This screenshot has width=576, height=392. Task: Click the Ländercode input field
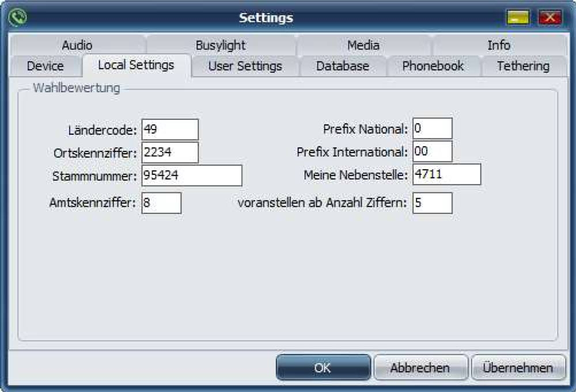170,130
